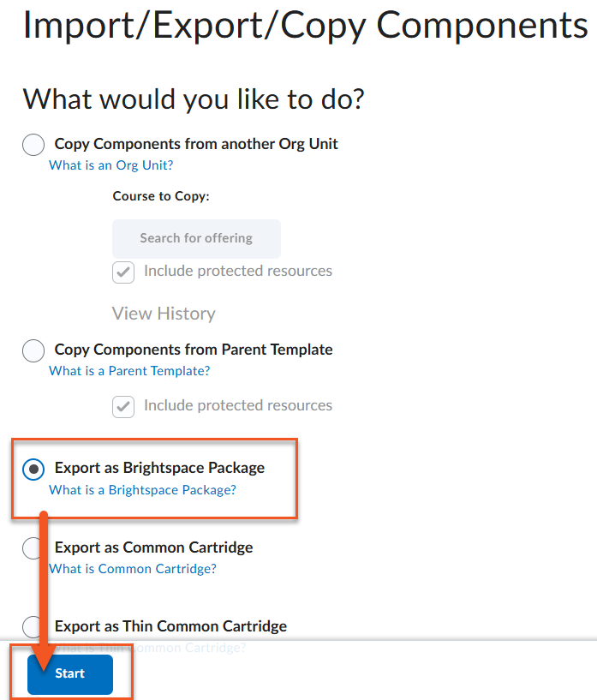
Task: Choose the Export as Common Cartridge radio button
Action: tap(32, 548)
